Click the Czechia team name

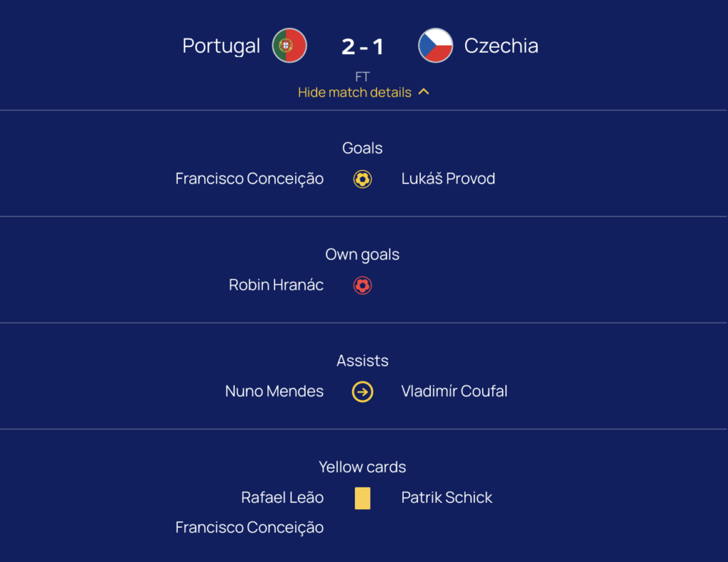(x=501, y=46)
